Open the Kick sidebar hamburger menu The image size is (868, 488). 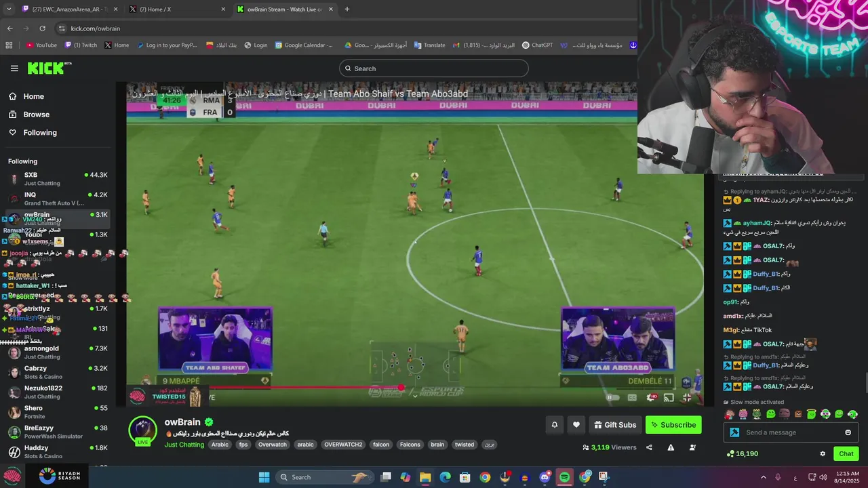pyautogui.click(x=14, y=68)
